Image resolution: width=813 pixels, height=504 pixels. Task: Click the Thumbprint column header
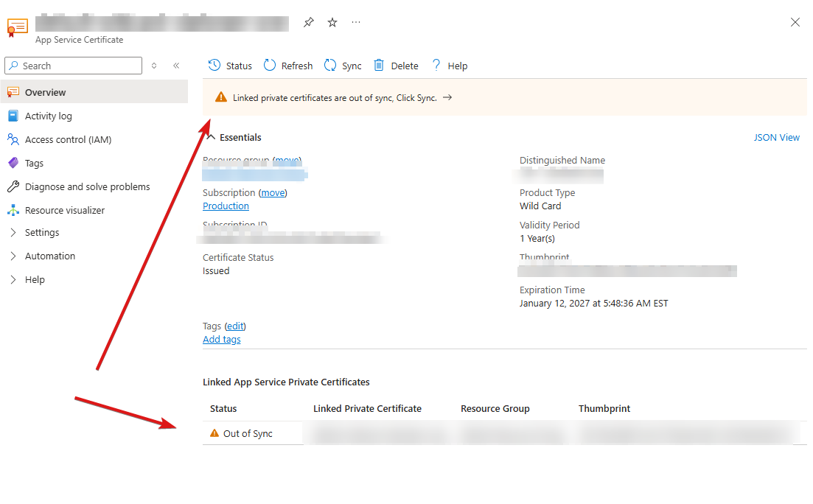(x=604, y=409)
